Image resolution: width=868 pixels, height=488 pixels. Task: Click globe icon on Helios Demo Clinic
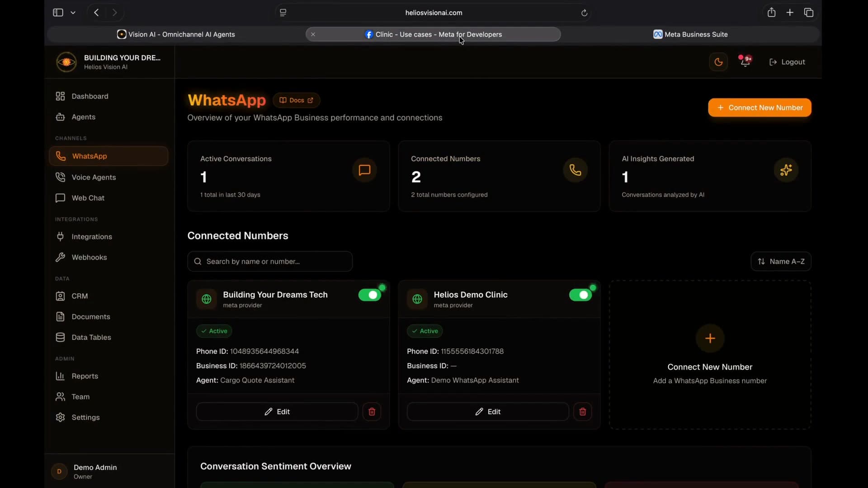pyautogui.click(x=417, y=299)
